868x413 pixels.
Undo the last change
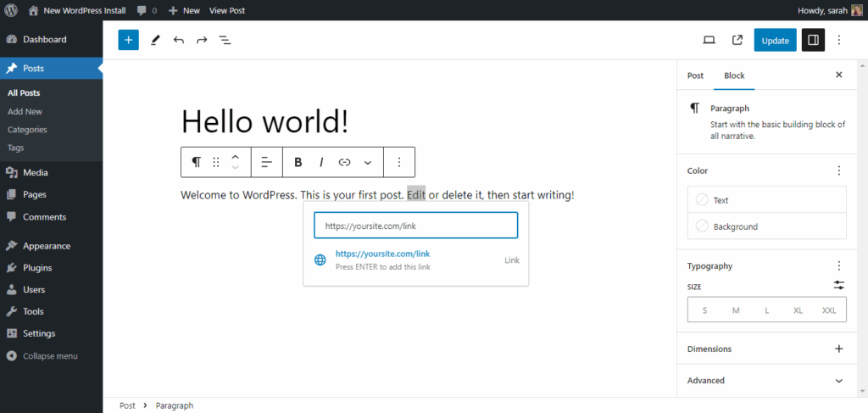(x=178, y=40)
